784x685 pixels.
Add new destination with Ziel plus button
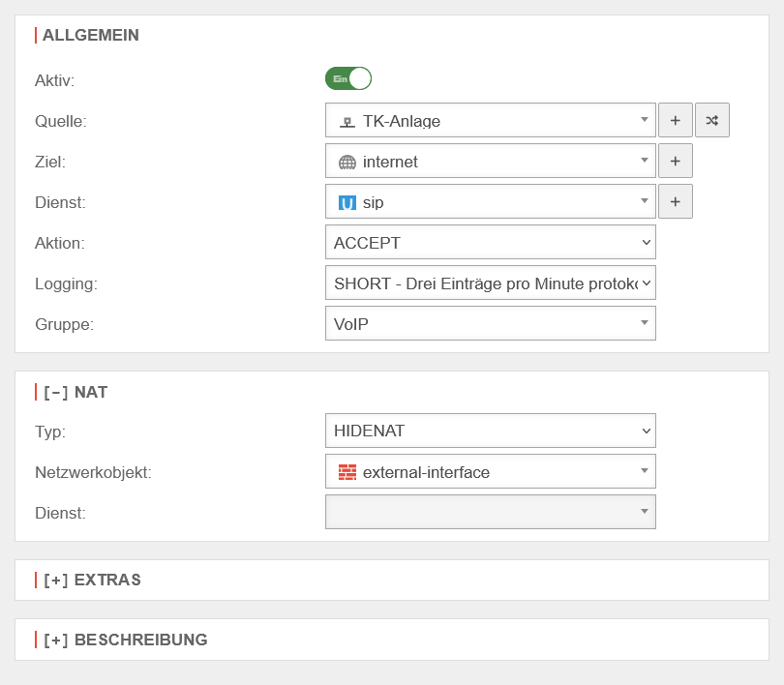[675, 162]
